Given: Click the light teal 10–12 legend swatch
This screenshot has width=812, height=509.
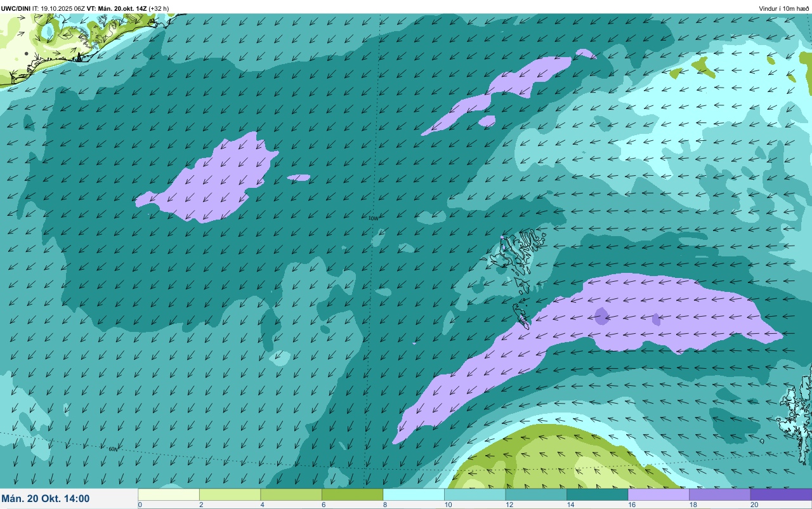Looking at the screenshot, I should click(475, 494).
